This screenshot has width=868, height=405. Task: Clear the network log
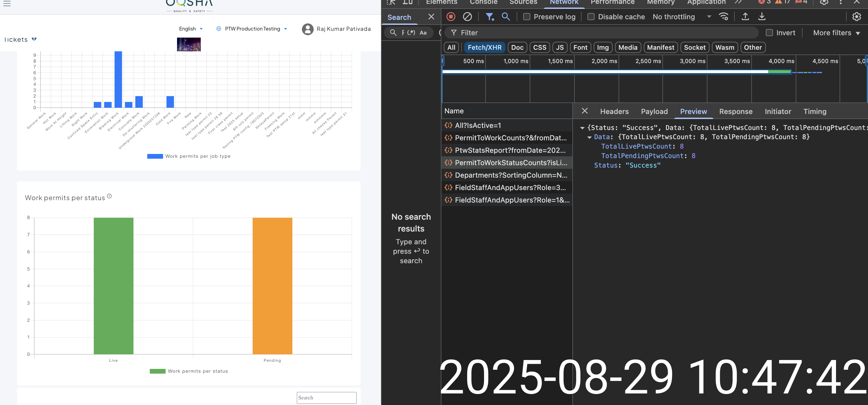coord(467,17)
